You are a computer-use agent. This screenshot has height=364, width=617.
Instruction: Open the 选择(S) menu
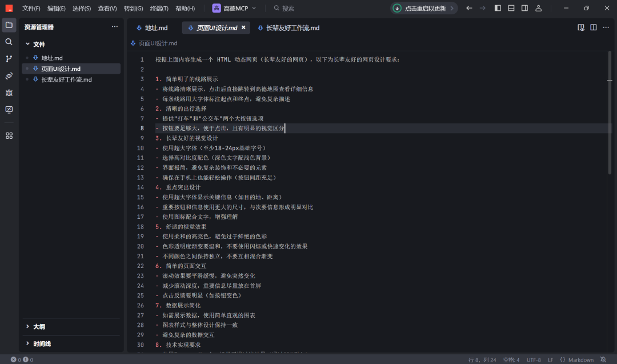click(82, 8)
